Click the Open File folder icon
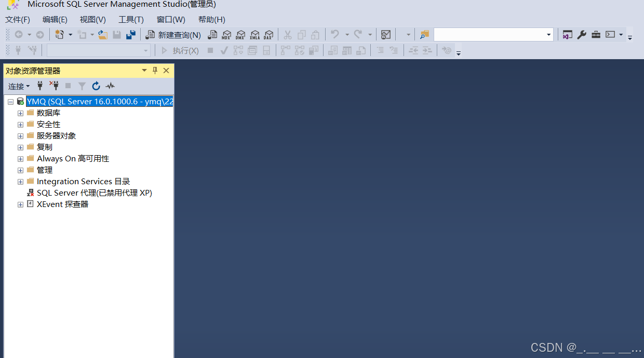The height and width of the screenshot is (358, 644). 103,35
